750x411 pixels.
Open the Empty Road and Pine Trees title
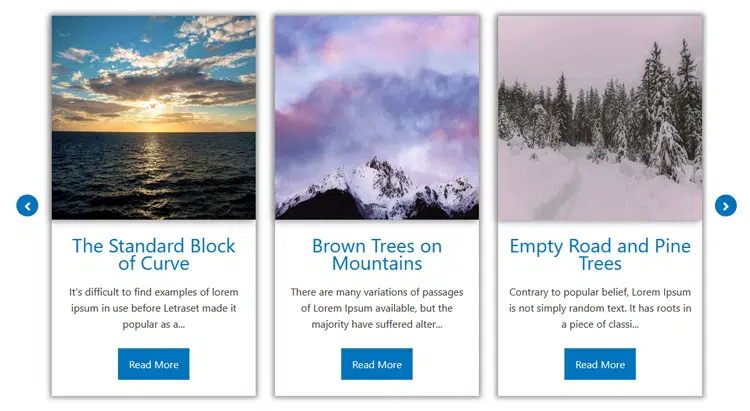[600, 254]
